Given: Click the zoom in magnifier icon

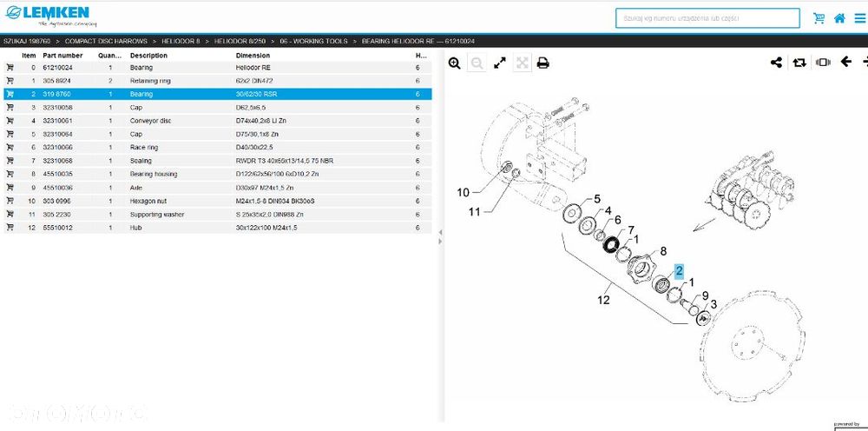Looking at the screenshot, I should tap(455, 63).
